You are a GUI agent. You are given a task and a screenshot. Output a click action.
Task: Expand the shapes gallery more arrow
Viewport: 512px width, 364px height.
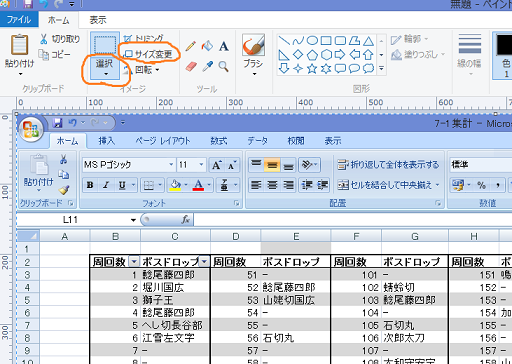[x=382, y=68]
